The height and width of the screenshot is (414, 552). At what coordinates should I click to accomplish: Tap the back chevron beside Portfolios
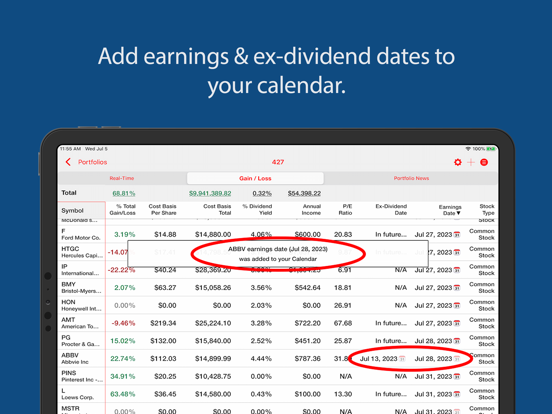(x=68, y=162)
